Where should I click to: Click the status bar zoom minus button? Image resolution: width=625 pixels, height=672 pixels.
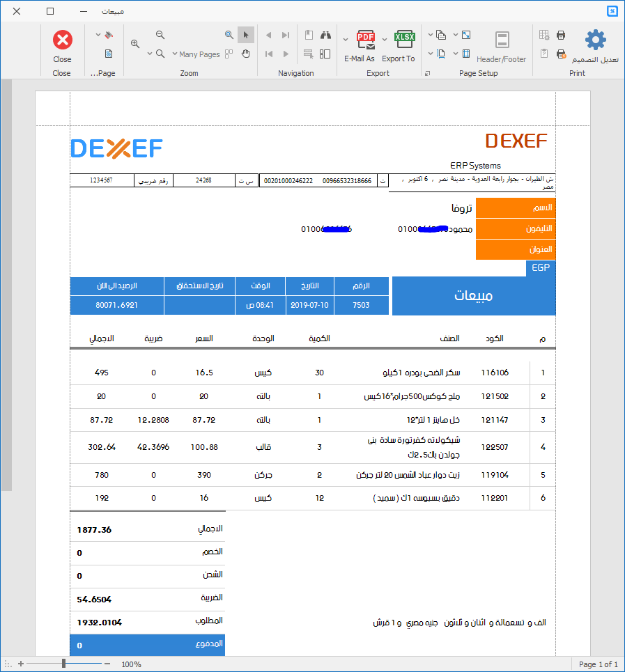[107, 664]
